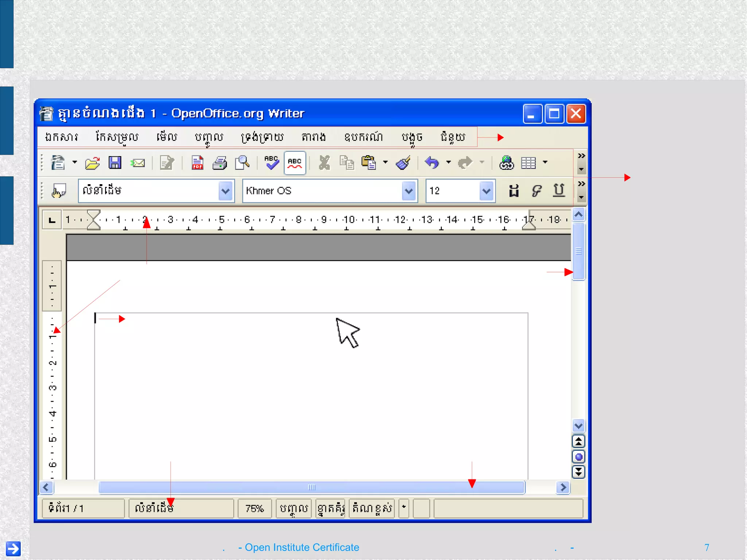Click the Insert Table icon
Image resolution: width=747 pixels, height=560 pixels.
[x=529, y=163]
